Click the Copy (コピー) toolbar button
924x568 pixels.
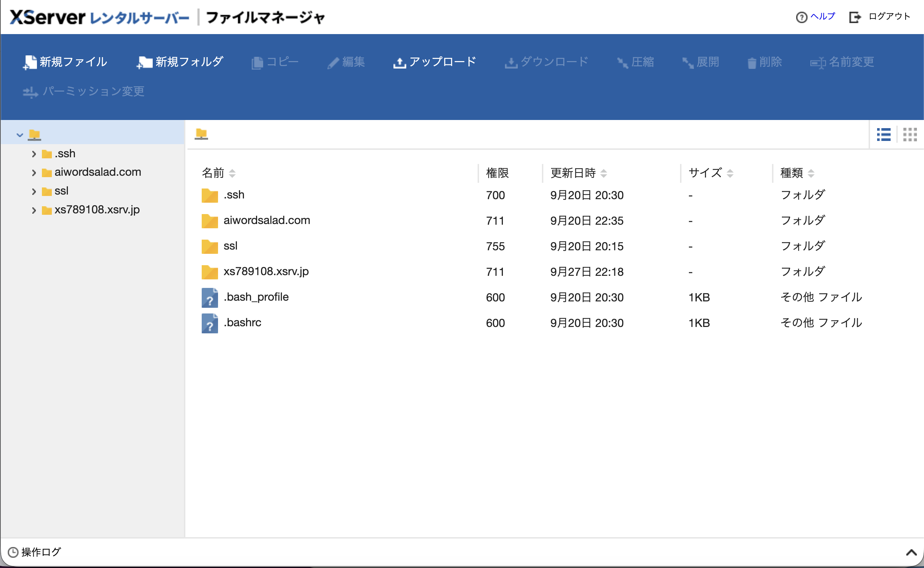click(275, 62)
